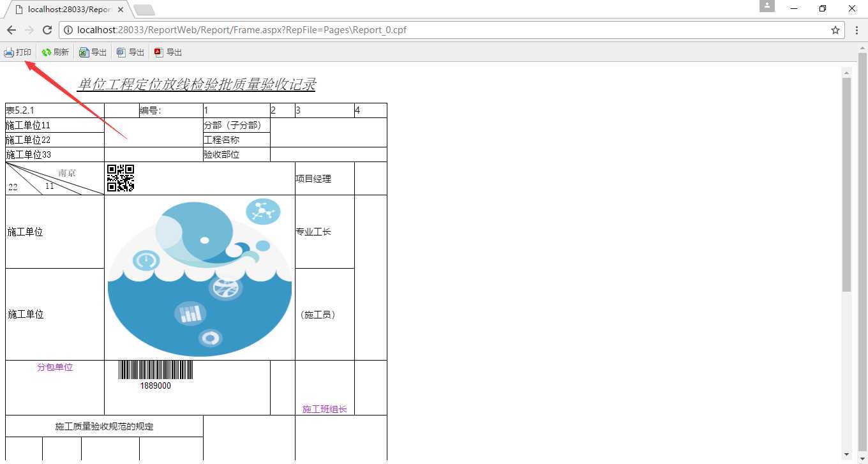Click cell 施工单位22
The image size is (868, 464).
54,140
